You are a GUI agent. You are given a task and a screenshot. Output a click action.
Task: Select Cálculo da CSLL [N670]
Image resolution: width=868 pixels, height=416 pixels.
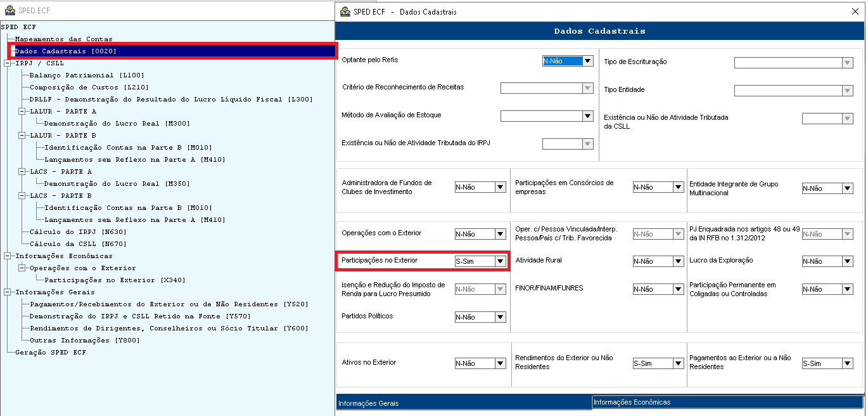click(78, 244)
